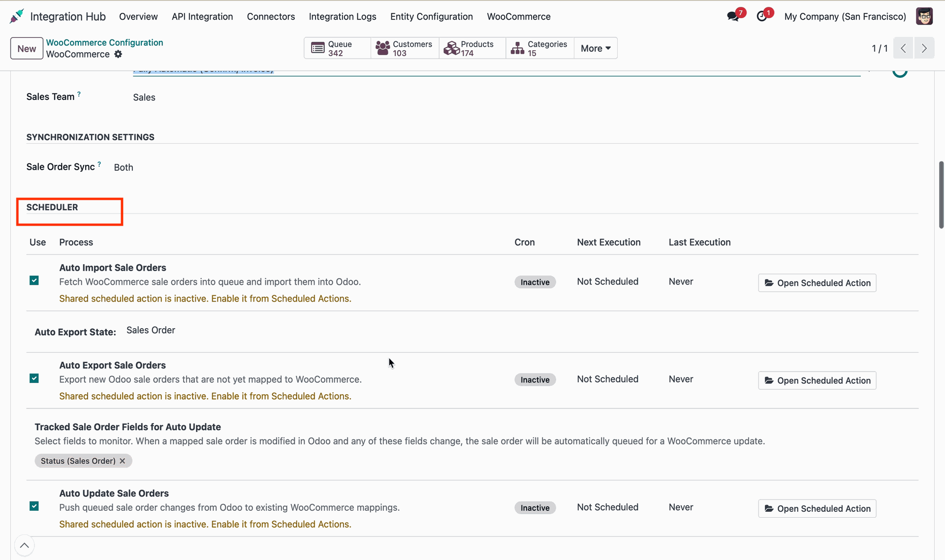The image size is (945, 560).
Task: Click the New record button
Action: coord(27,48)
